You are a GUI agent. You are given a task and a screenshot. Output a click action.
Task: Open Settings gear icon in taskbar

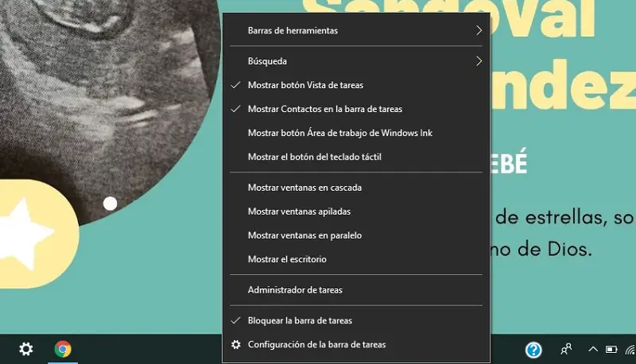click(26, 349)
